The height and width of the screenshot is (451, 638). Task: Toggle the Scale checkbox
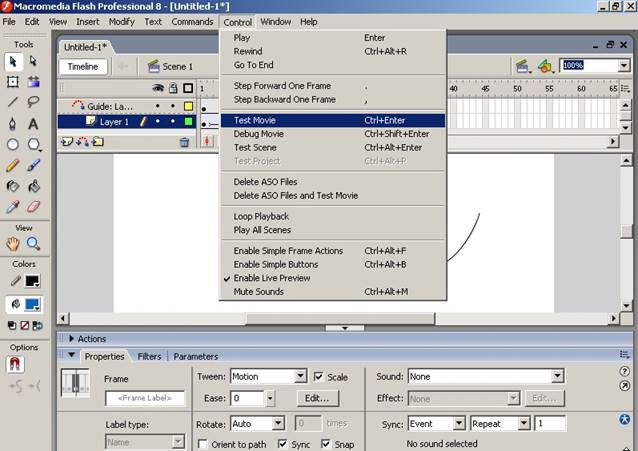318,377
